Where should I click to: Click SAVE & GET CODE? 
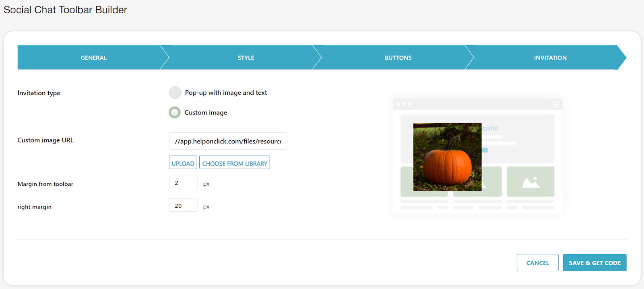594,263
